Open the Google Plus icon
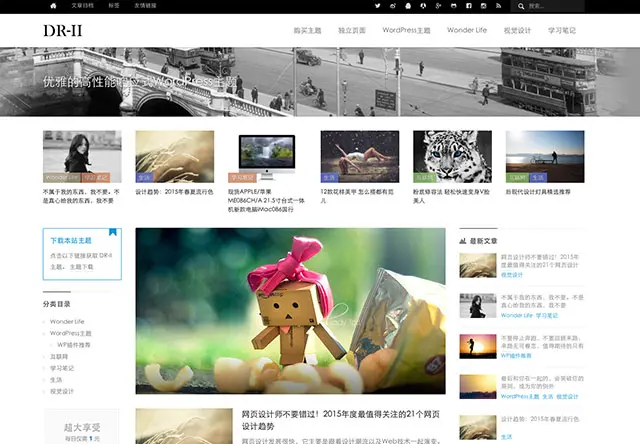This screenshot has height=444, width=640. pos(438,6)
